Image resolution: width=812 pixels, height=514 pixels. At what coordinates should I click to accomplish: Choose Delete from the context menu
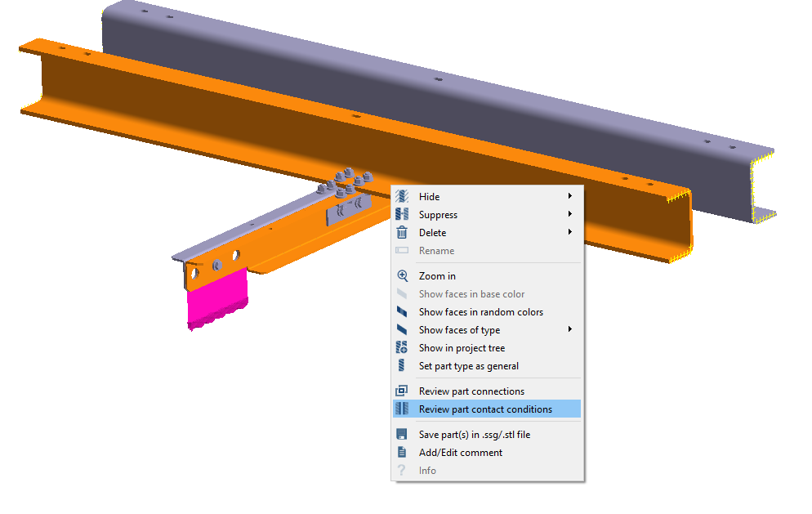click(x=487, y=233)
